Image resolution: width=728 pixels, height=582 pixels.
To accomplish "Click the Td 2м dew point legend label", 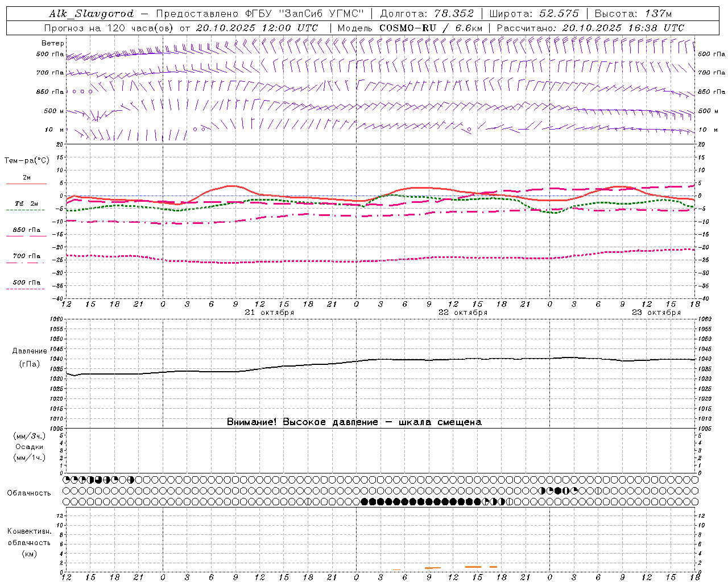I will (x=27, y=203).
